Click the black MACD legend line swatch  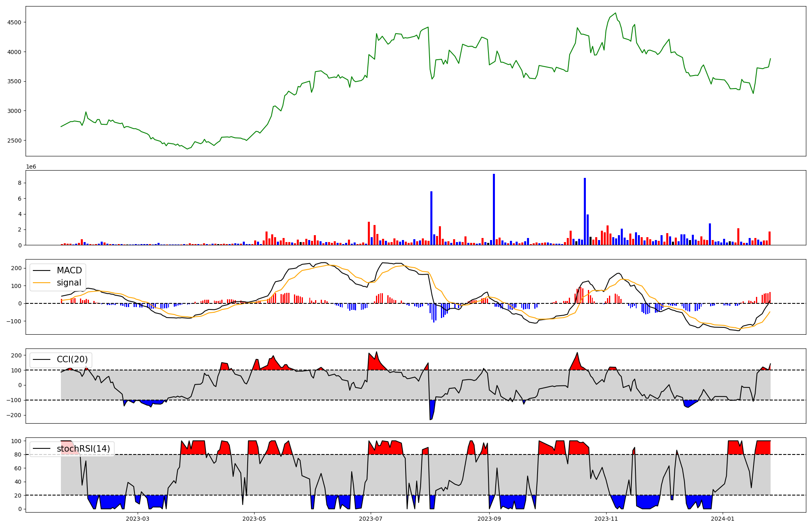click(x=41, y=270)
